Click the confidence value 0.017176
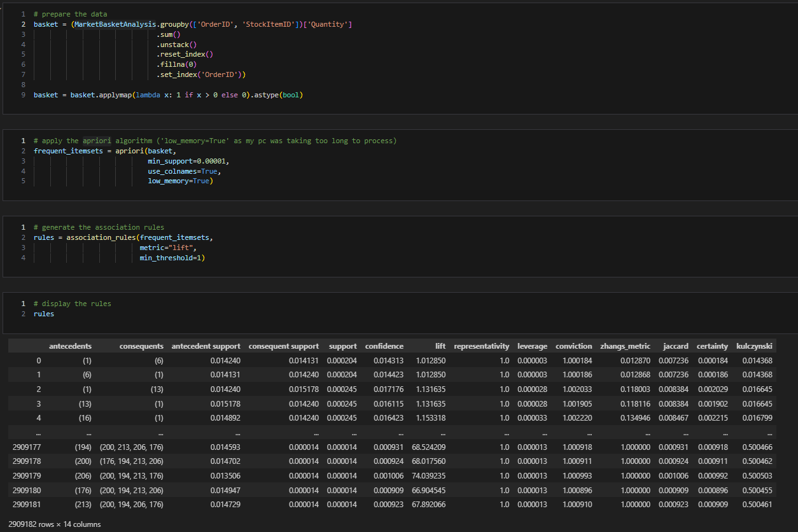The image size is (798, 532). pos(388,389)
